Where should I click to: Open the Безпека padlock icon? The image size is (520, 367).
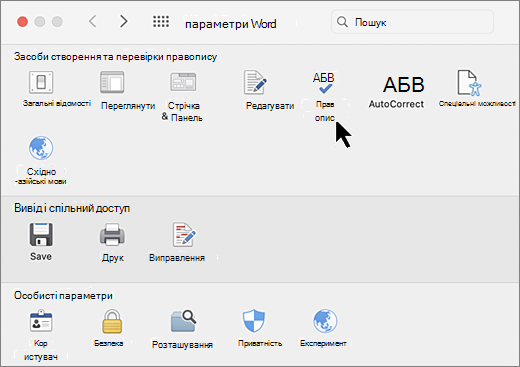point(112,321)
